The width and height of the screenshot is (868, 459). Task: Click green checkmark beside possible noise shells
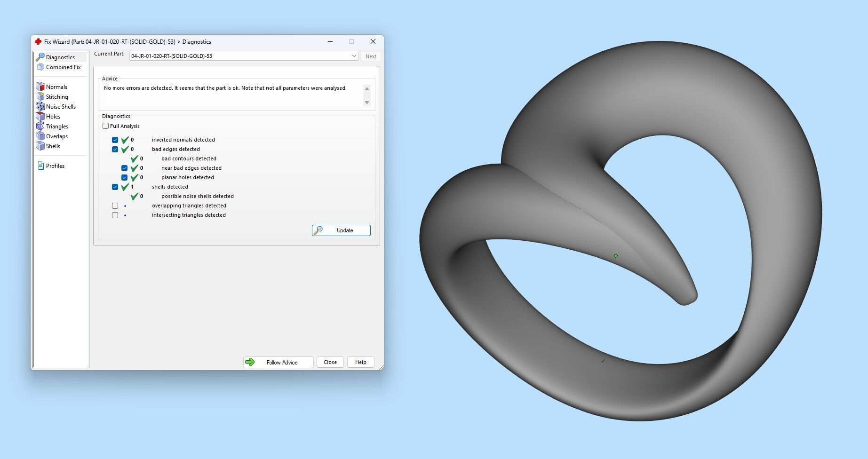click(135, 196)
